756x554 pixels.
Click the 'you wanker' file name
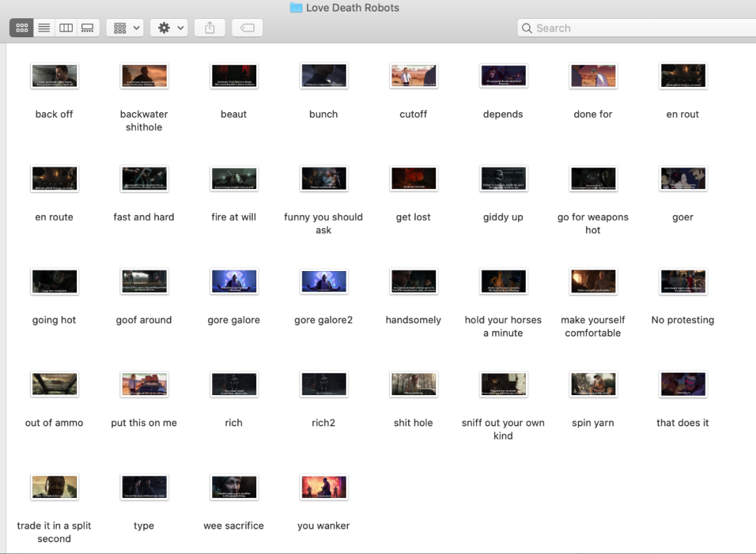(x=323, y=526)
